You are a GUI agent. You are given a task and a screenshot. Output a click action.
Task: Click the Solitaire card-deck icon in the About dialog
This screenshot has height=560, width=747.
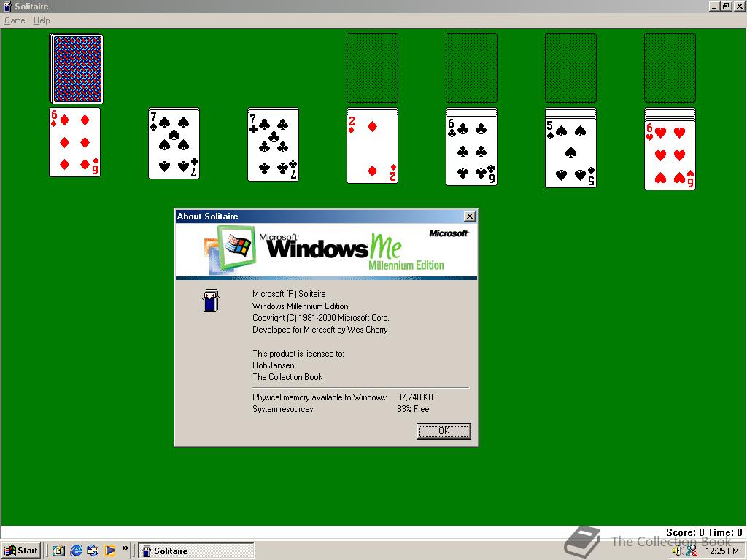[211, 301]
